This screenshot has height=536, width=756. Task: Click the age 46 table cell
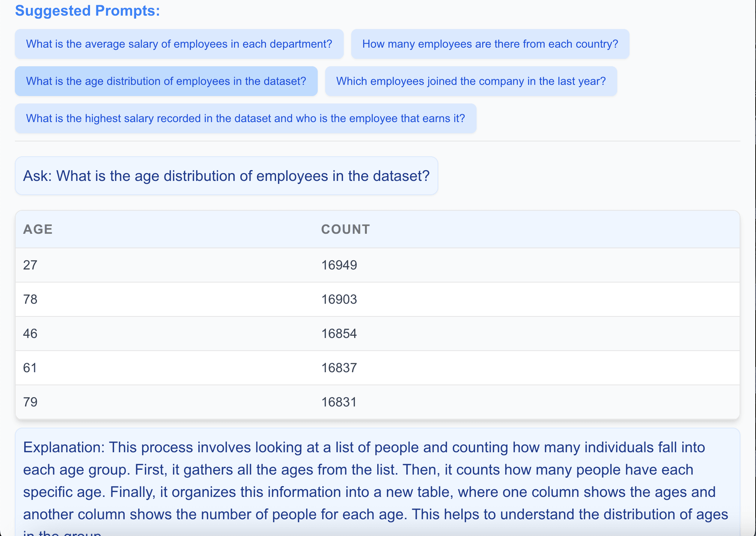click(30, 334)
